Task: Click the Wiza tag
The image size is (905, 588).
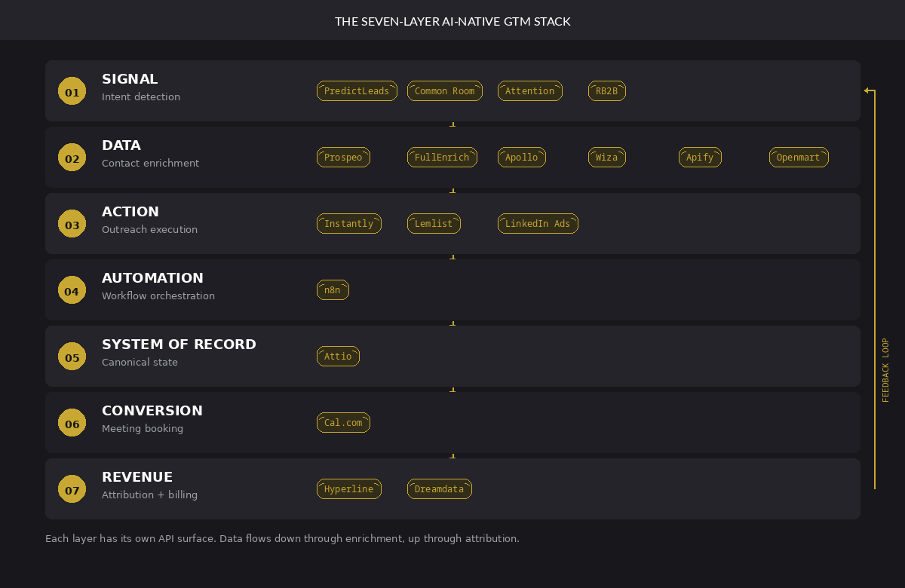Action: (607, 158)
